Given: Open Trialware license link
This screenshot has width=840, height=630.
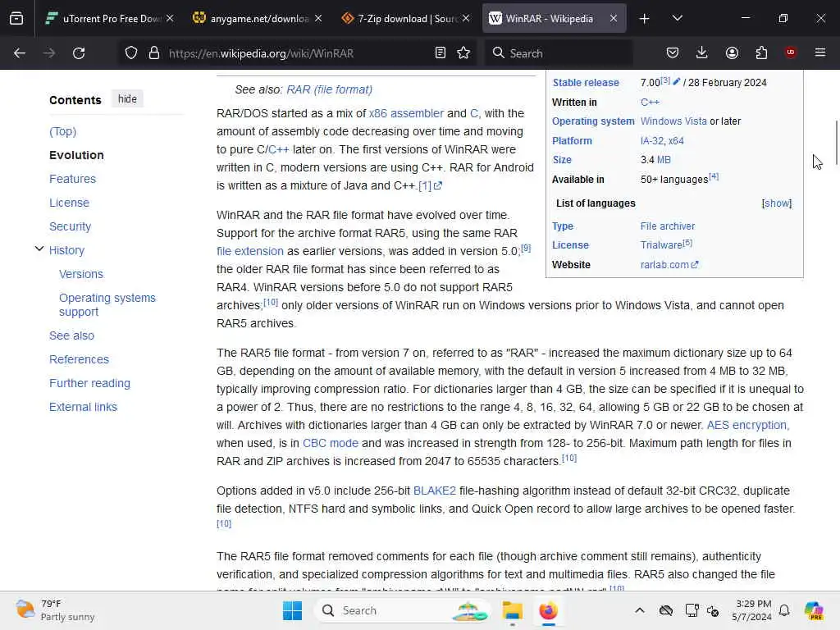Looking at the screenshot, I should [x=661, y=244].
